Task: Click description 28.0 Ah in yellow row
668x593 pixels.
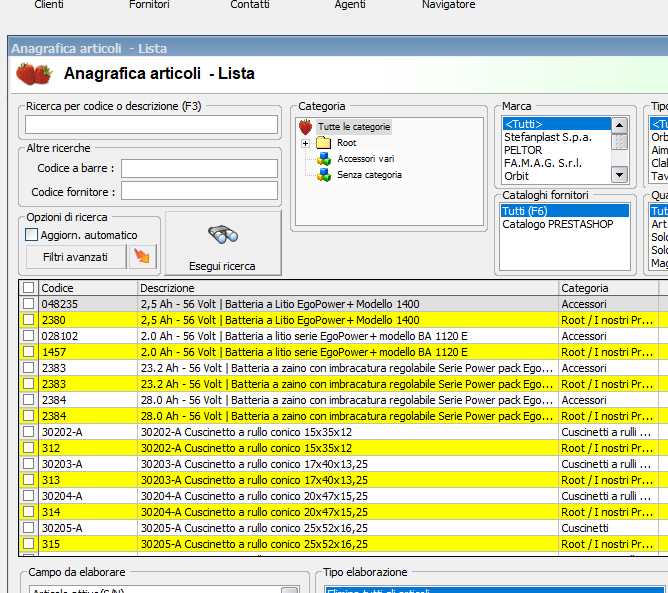Action: 348,416
